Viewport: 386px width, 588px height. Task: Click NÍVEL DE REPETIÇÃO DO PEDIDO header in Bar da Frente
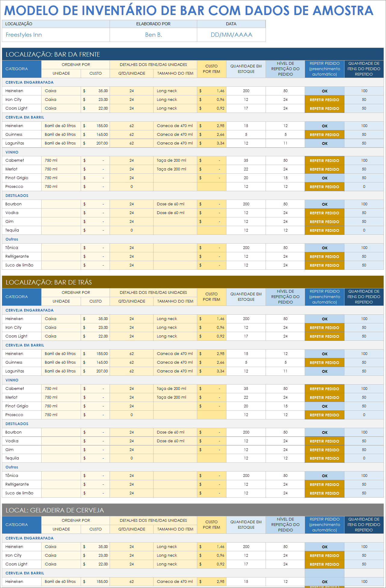(x=285, y=69)
